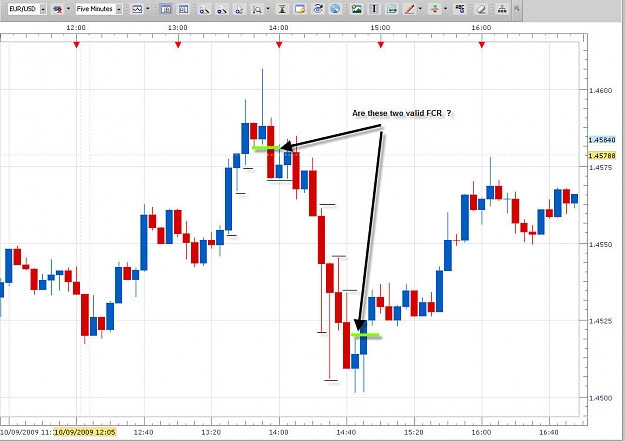Select the pencil drawing tool
The height and width of the screenshot is (441, 625).
[x=409, y=9]
